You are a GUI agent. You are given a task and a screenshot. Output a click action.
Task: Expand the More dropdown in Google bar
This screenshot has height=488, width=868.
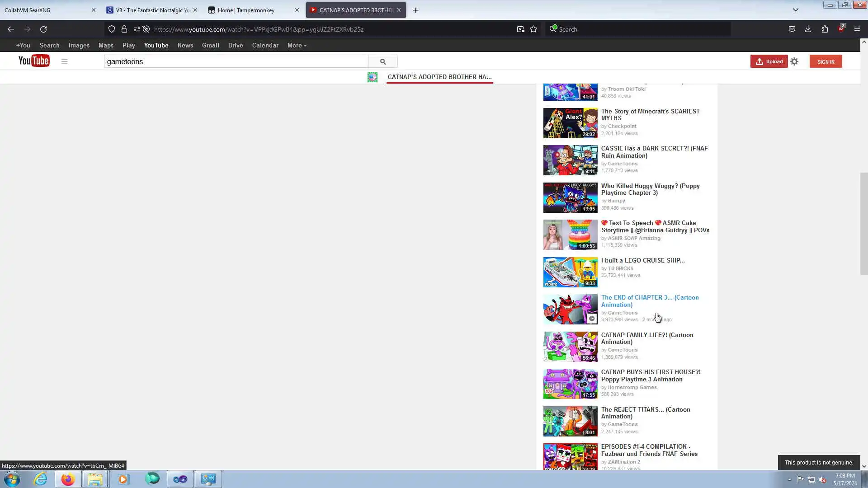point(297,45)
